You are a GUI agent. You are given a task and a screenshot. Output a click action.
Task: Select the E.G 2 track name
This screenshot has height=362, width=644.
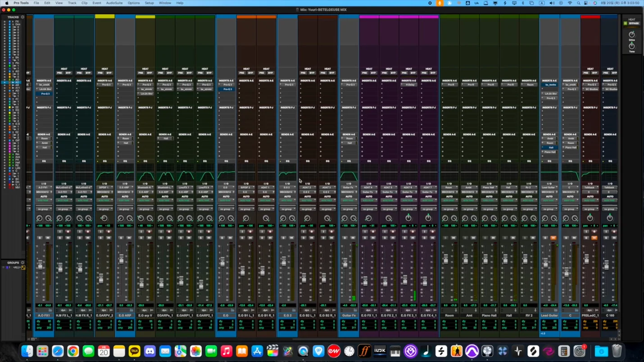pos(287,316)
